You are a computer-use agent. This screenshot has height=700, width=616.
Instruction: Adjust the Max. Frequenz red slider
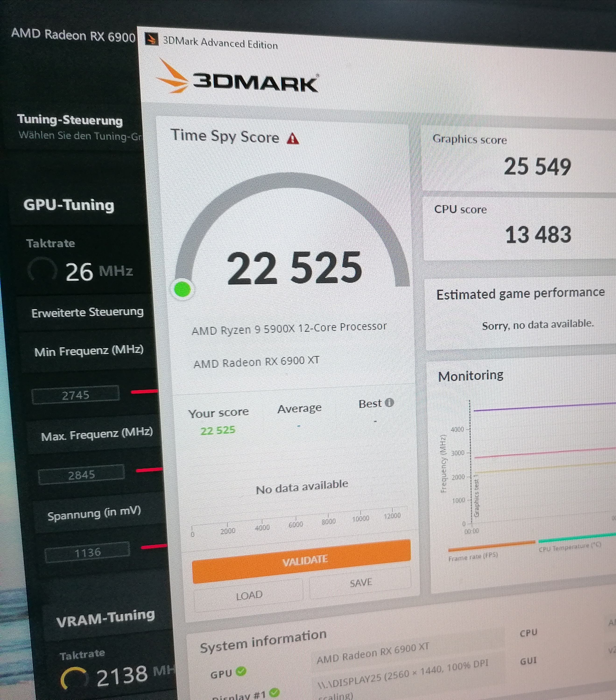pyautogui.click(x=149, y=470)
